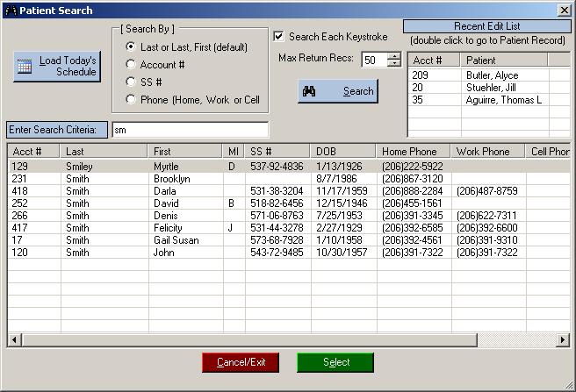Screen dimensions: 576x392
Task: Click the calendar icon on Load Today's Schedule
Action: tap(25, 67)
